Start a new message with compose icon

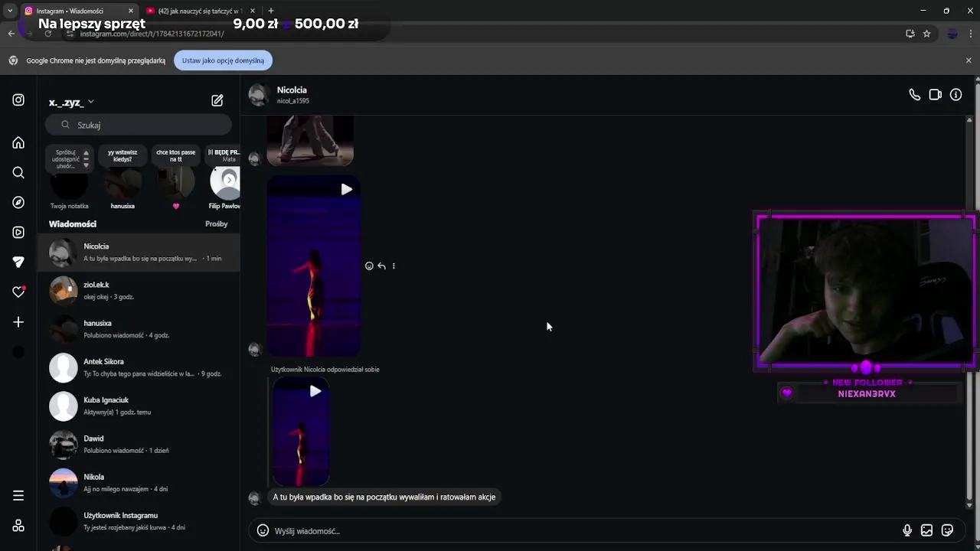click(217, 100)
